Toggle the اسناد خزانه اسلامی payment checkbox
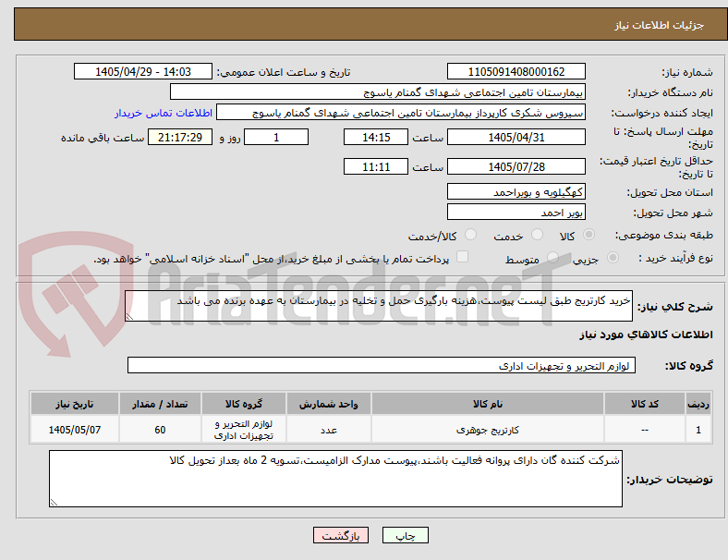This screenshot has width=728, height=560. (463, 257)
